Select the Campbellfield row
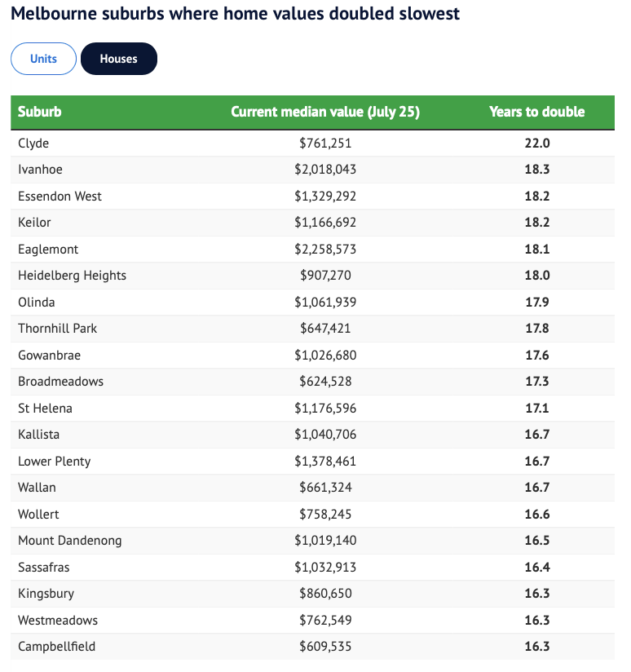631x672 pixels. point(56,647)
